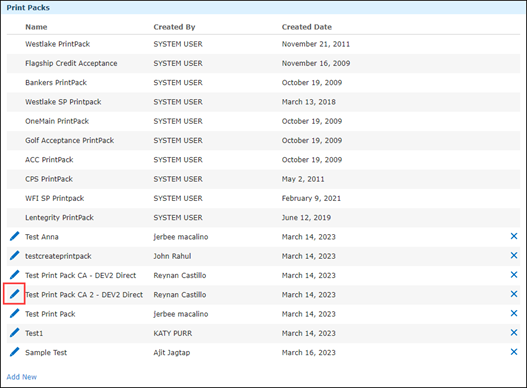Click March 16, 2023 date
The width and height of the screenshot is (527, 388).
[309, 353]
